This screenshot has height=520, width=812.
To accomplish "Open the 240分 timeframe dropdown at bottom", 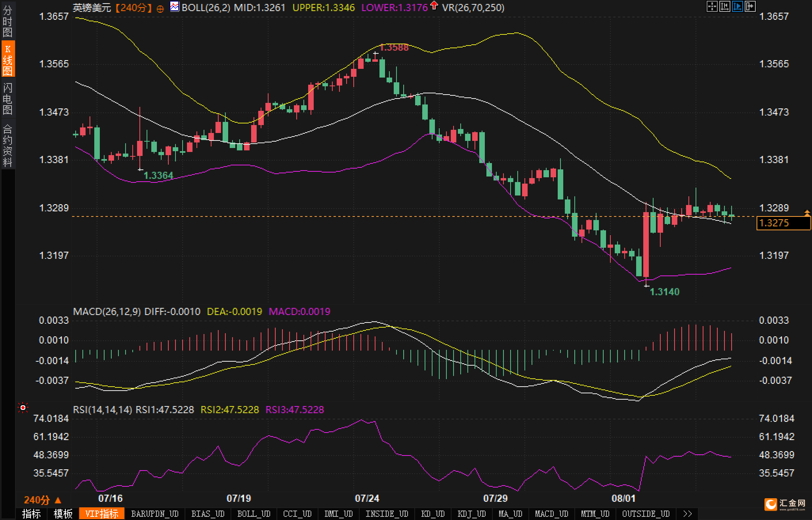I will point(43,500).
